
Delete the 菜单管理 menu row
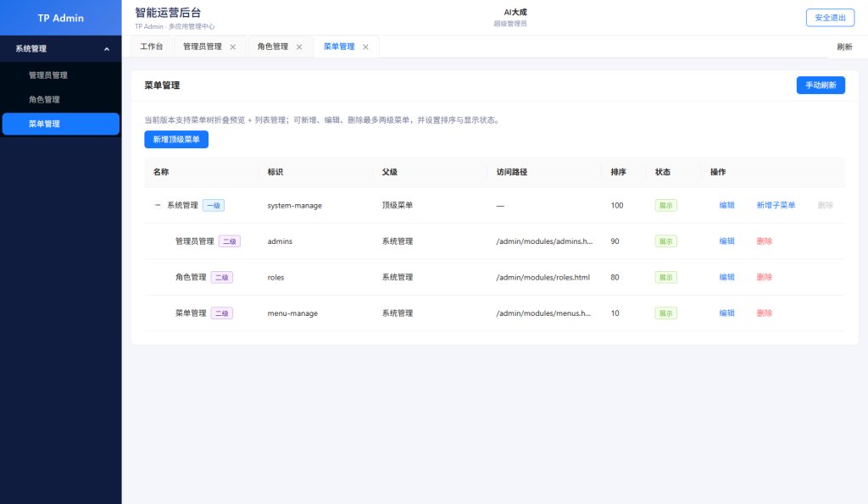[x=764, y=313]
